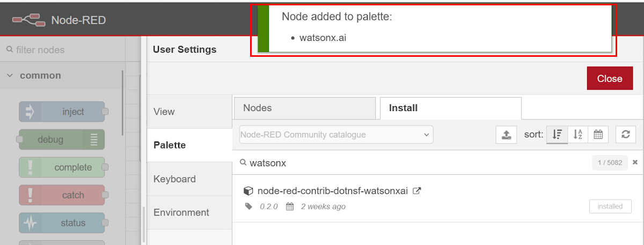Click the watsonx module search input

click(413, 163)
